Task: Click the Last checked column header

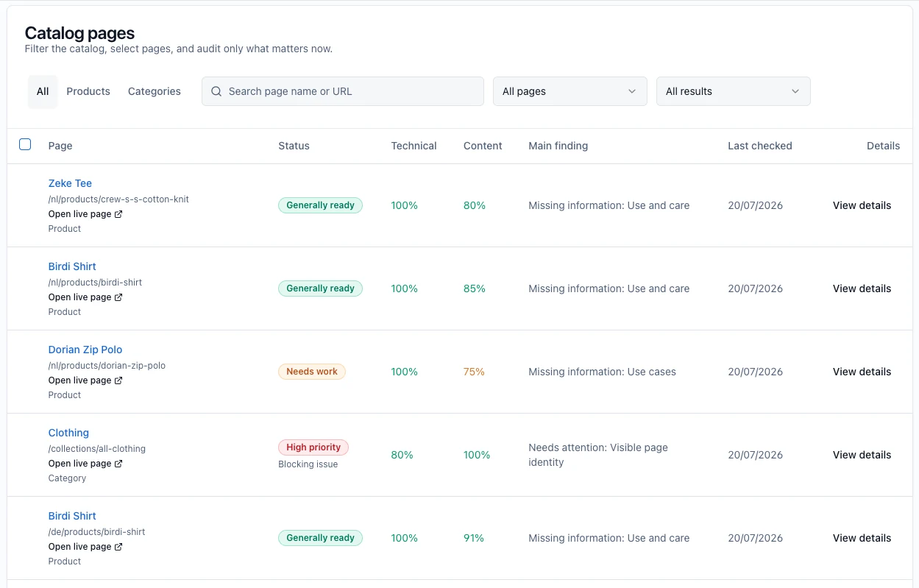Action: (760, 146)
